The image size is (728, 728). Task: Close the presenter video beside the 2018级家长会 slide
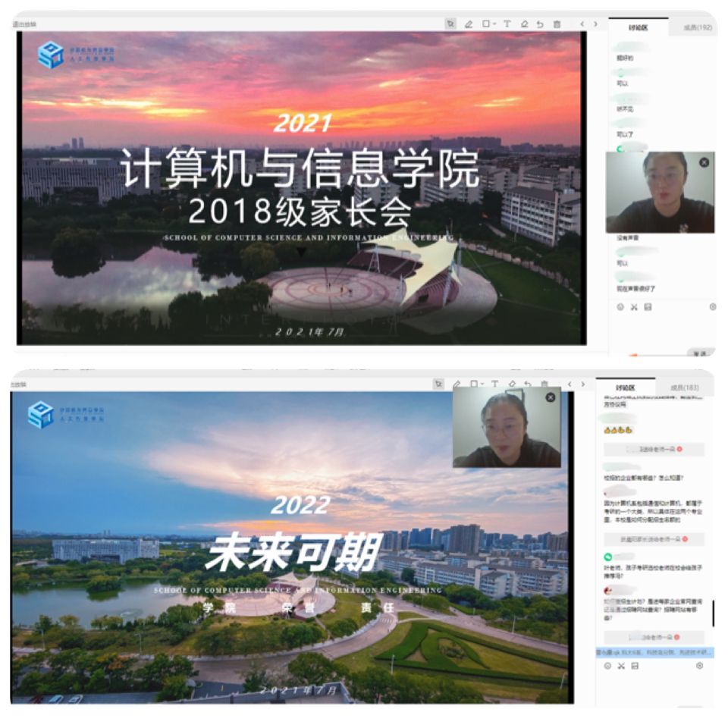tap(704, 162)
